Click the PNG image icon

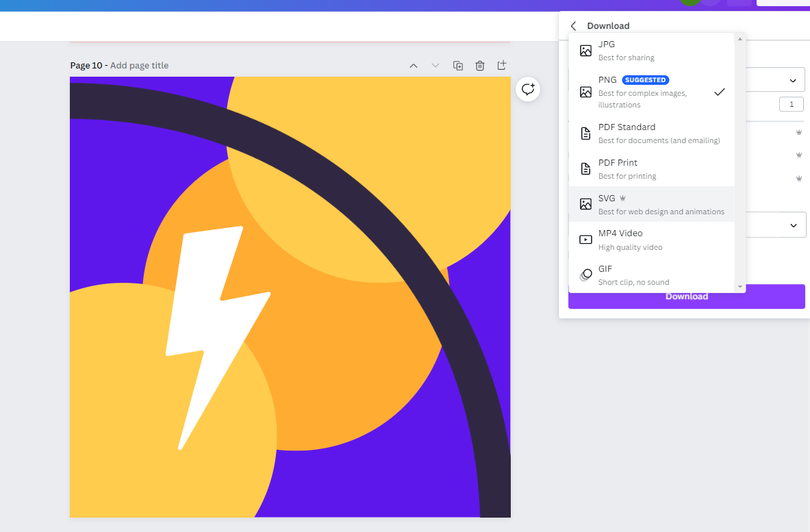(x=586, y=92)
